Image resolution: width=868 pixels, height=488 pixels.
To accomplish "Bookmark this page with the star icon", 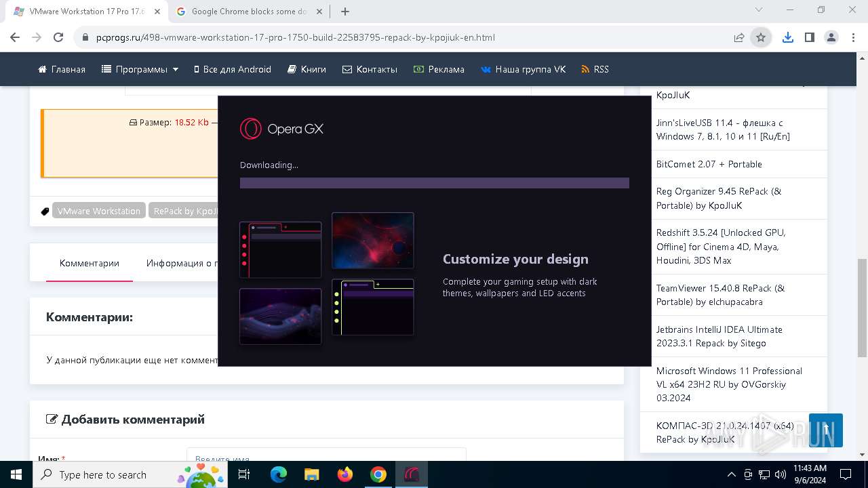I will [761, 37].
